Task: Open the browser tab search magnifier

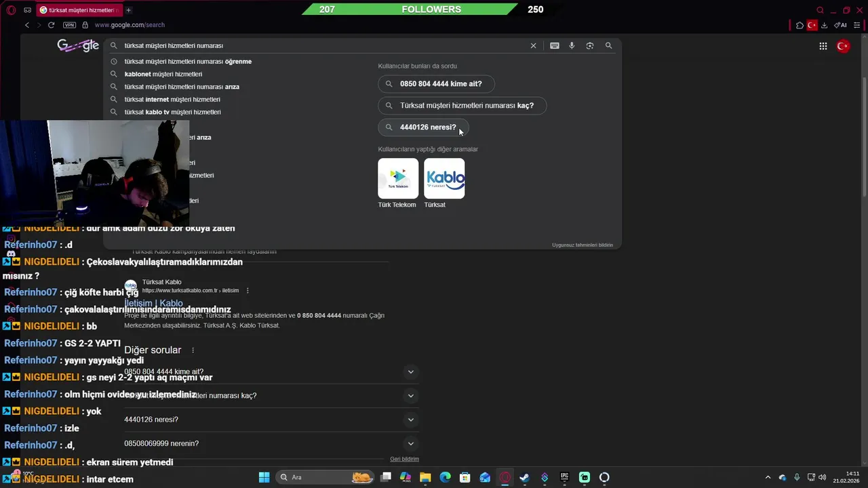Action: pyautogui.click(x=820, y=10)
